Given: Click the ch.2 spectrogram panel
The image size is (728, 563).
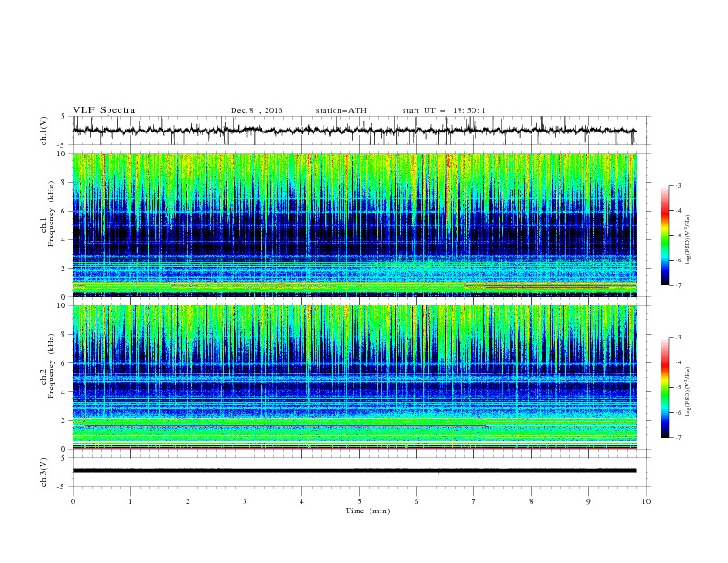Looking at the screenshot, I should point(355,377).
